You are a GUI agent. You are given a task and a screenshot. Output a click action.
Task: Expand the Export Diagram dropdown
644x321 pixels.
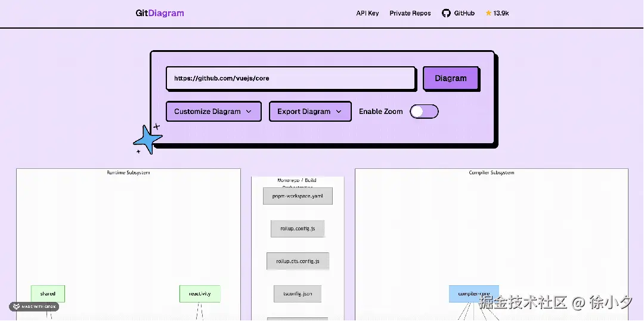[x=310, y=112]
